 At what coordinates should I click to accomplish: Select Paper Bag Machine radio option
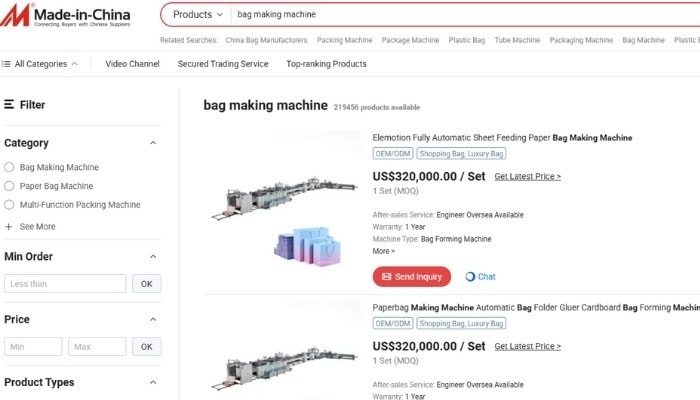coord(9,186)
